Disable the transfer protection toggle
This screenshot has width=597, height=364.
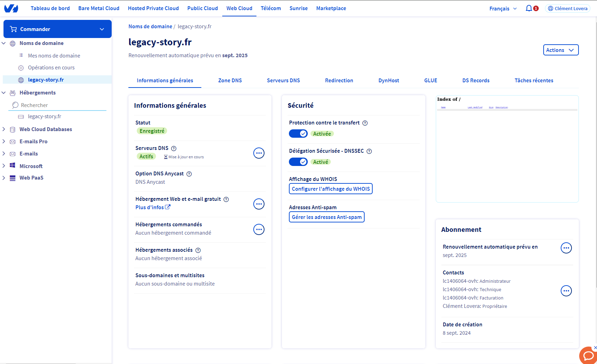pyautogui.click(x=298, y=134)
